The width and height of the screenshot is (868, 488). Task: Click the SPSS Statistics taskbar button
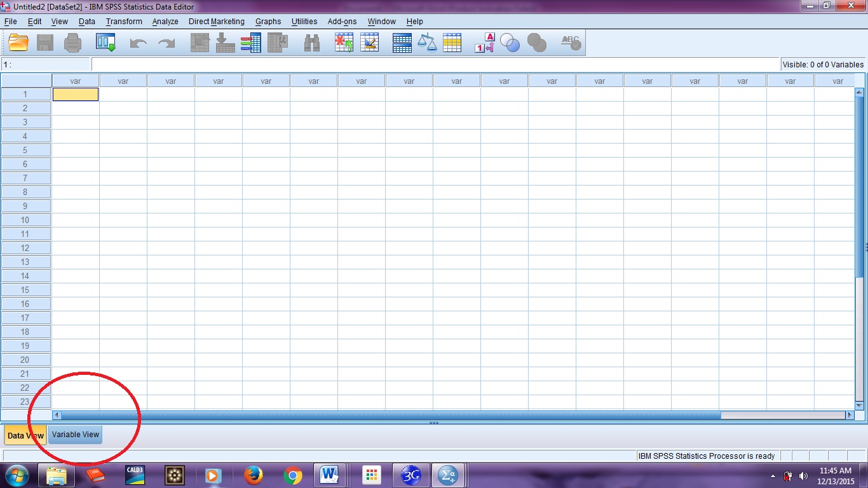[449, 475]
